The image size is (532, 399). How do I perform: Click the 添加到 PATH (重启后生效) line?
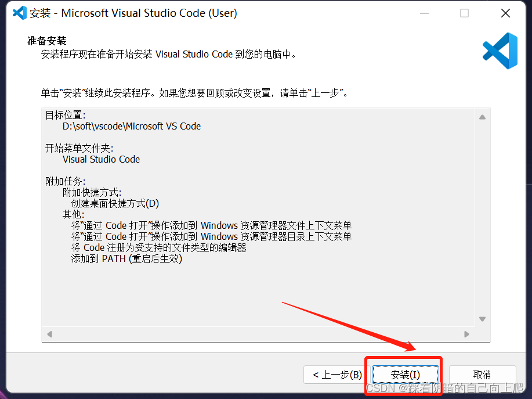(x=126, y=259)
